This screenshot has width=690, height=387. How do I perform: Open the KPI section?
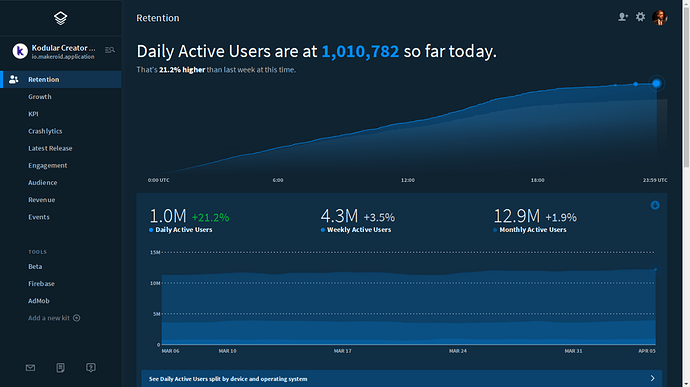click(33, 114)
